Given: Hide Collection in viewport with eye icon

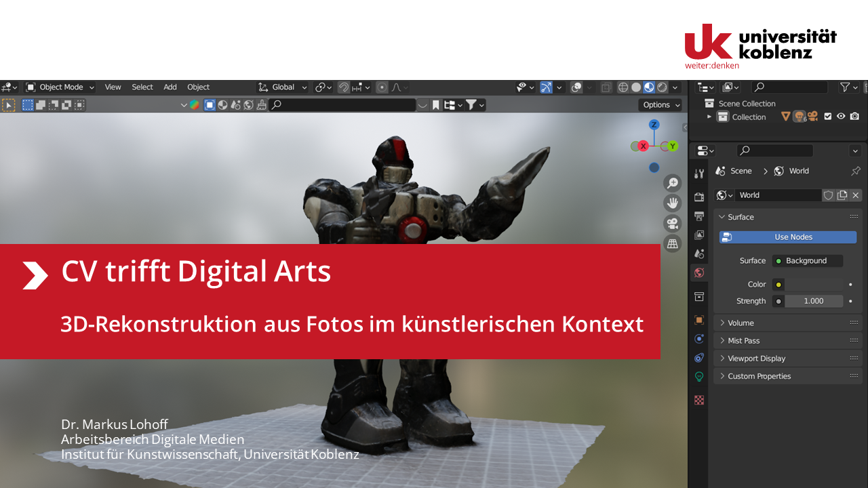Looking at the screenshot, I should coord(841,117).
